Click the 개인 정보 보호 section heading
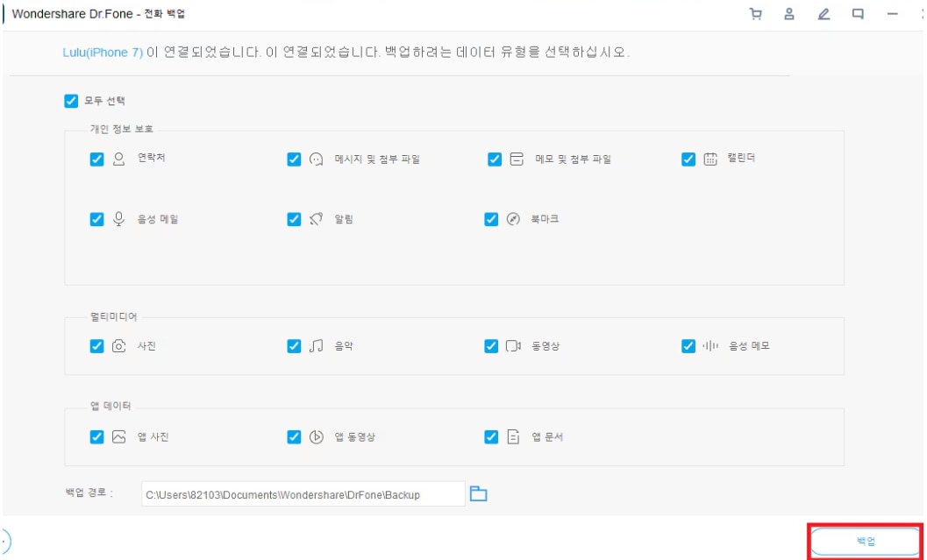Image resolution: width=927 pixels, height=560 pixels. 122,129
